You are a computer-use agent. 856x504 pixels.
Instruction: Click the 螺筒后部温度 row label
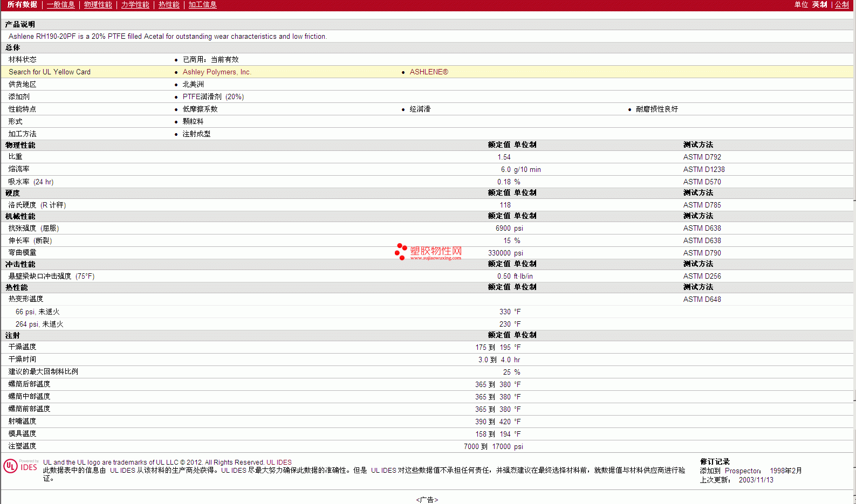pyautogui.click(x=29, y=384)
